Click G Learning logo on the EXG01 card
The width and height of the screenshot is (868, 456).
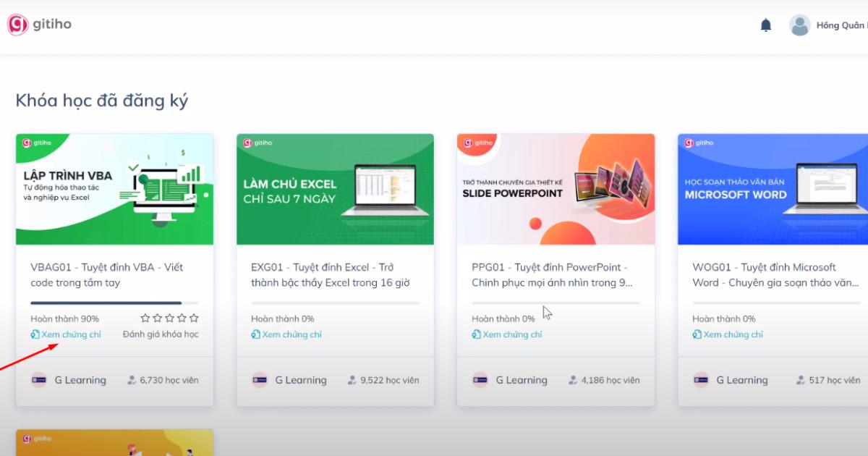260,380
